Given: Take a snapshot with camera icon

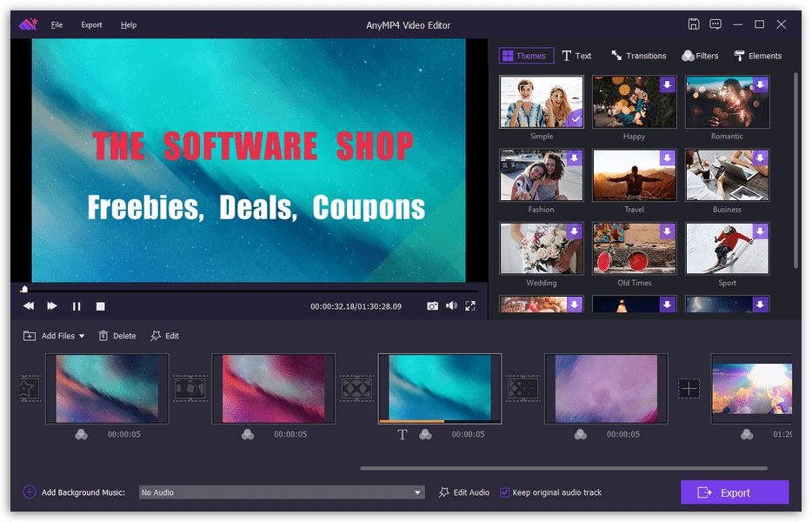Looking at the screenshot, I should (x=432, y=306).
